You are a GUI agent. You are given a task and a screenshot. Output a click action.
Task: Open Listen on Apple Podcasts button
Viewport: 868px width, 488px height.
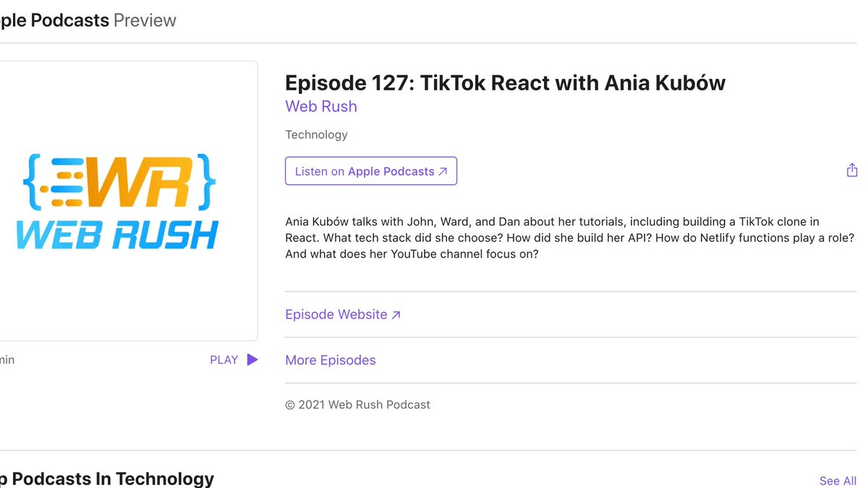[x=371, y=171]
